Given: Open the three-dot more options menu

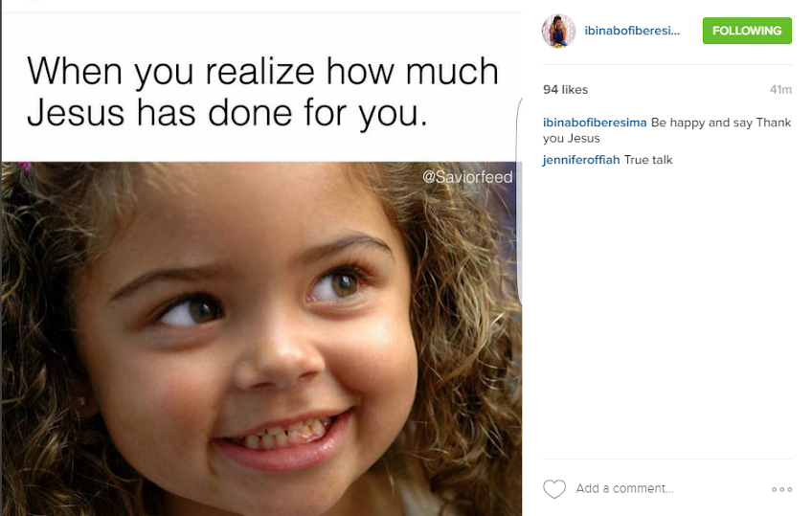Looking at the screenshot, I should (x=781, y=489).
